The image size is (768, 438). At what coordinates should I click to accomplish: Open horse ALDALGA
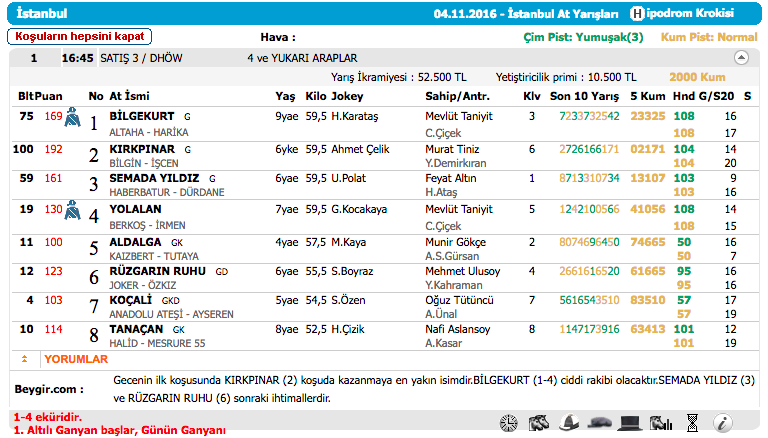tap(135, 242)
